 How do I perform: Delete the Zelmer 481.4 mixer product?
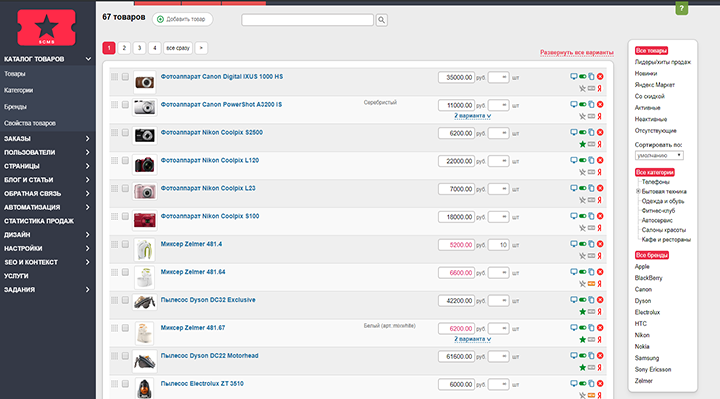[600, 244]
